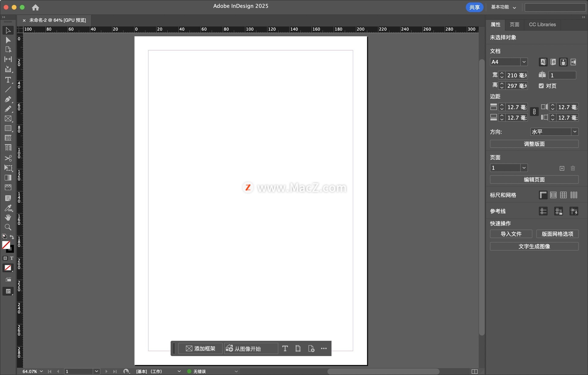588x375 pixels.
Task: Click the Type icon in contextual task bar
Action: pyautogui.click(x=285, y=348)
